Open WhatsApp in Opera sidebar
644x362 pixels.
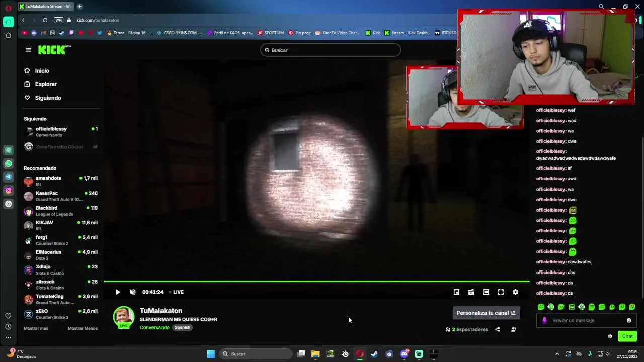click(x=9, y=163)
